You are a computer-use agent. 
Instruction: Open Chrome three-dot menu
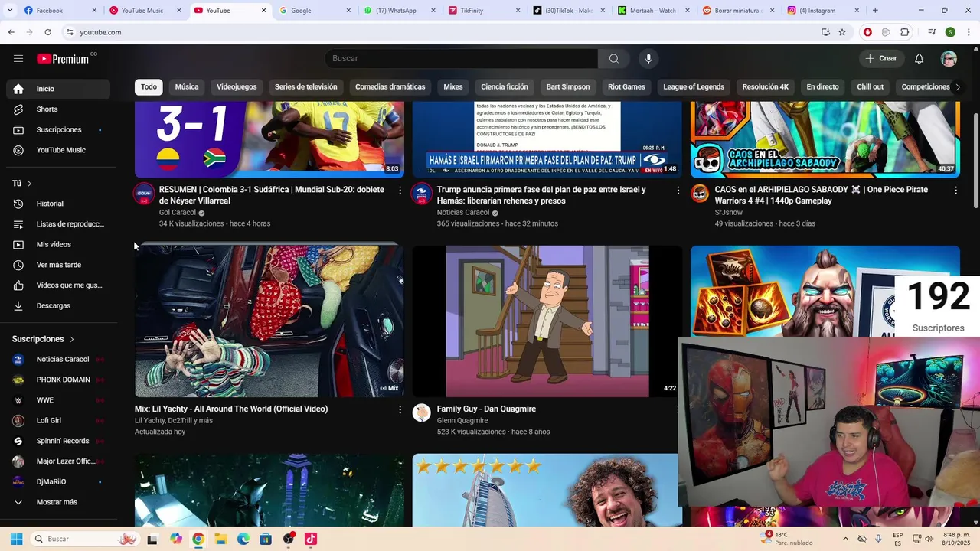tap(969, 32)
